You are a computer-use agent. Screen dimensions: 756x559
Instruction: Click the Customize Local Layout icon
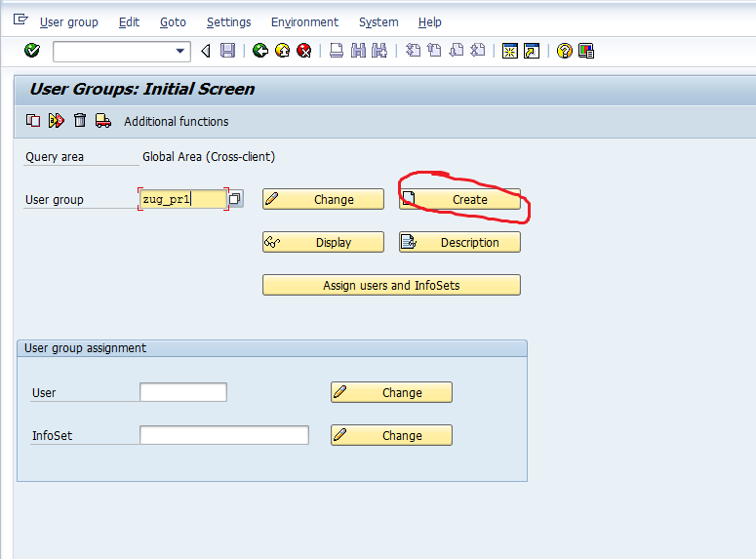tap(586, 51)
